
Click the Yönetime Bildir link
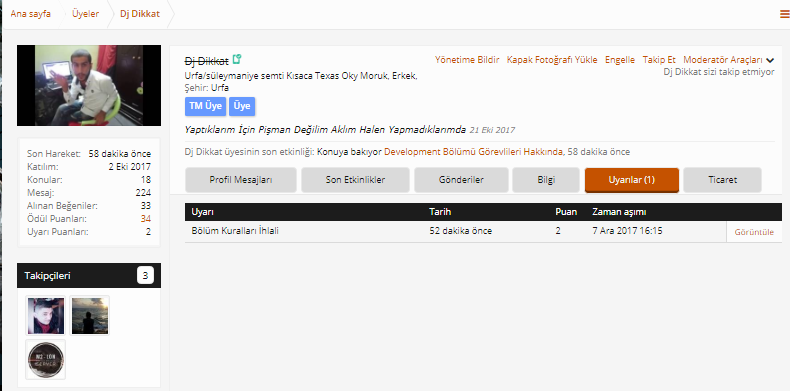coord(467,60)
